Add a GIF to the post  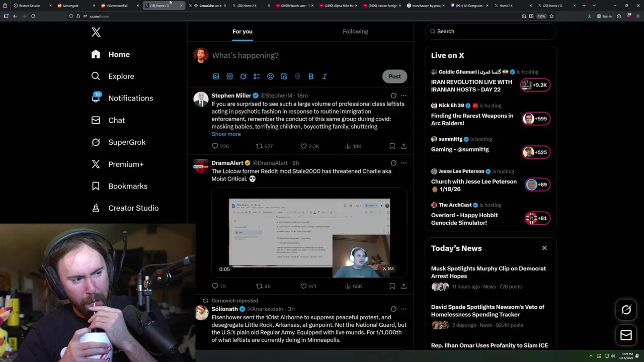(x=229, y=76)
